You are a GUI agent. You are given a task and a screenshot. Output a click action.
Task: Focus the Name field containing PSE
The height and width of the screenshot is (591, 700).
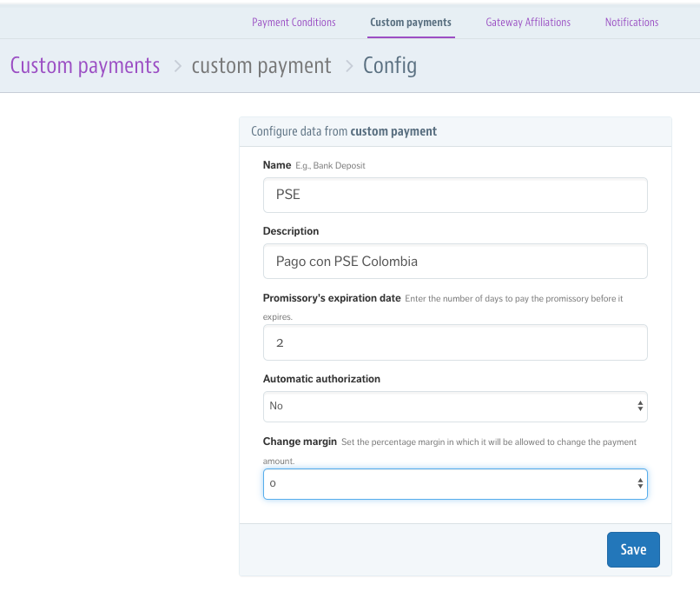pos(455,196)
